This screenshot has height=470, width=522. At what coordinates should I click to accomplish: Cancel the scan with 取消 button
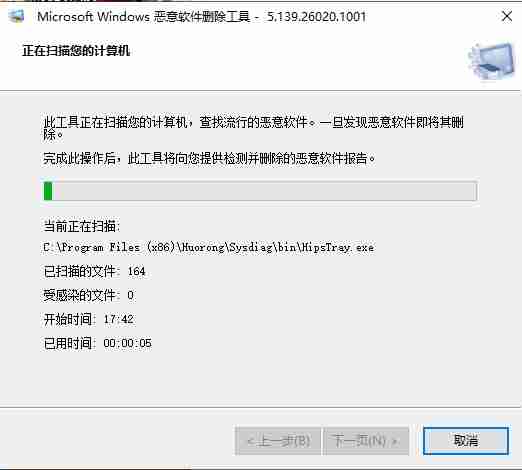click(x=466, y=441)
